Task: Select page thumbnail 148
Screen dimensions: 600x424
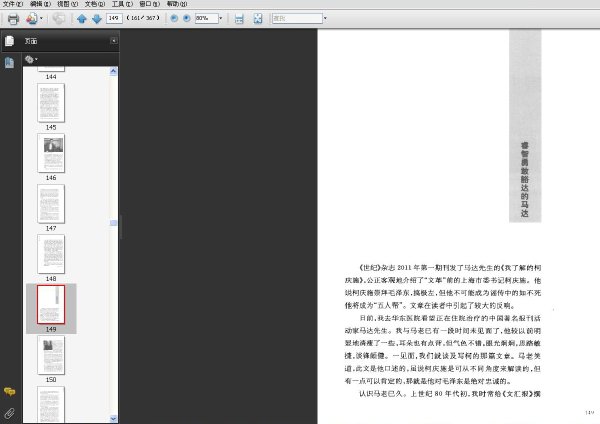Action: (x=51, y=254)
